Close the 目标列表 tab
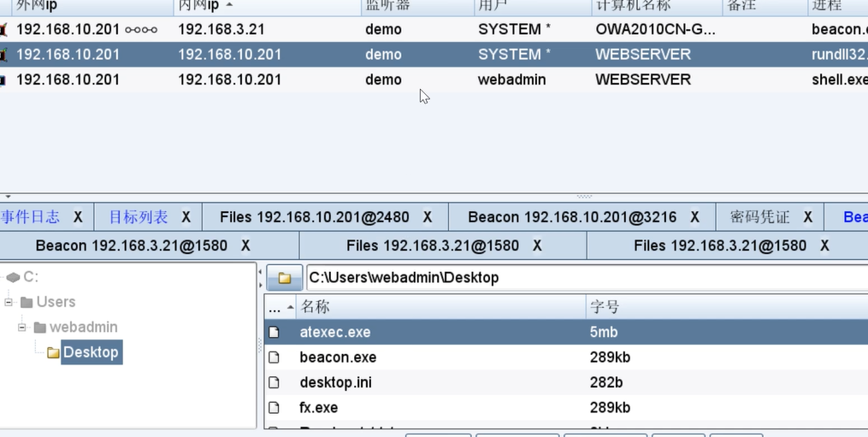Screen dimensions: 868x437 click(x=186, y=217)
